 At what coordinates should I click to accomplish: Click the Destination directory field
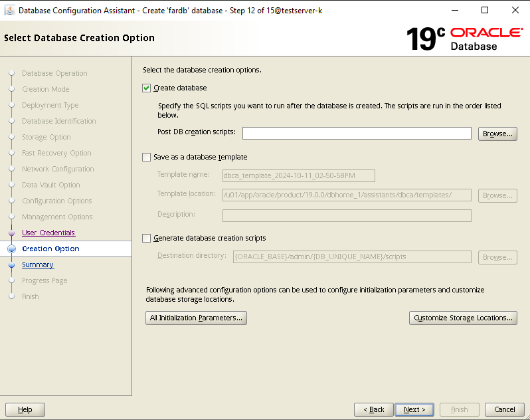352,257
